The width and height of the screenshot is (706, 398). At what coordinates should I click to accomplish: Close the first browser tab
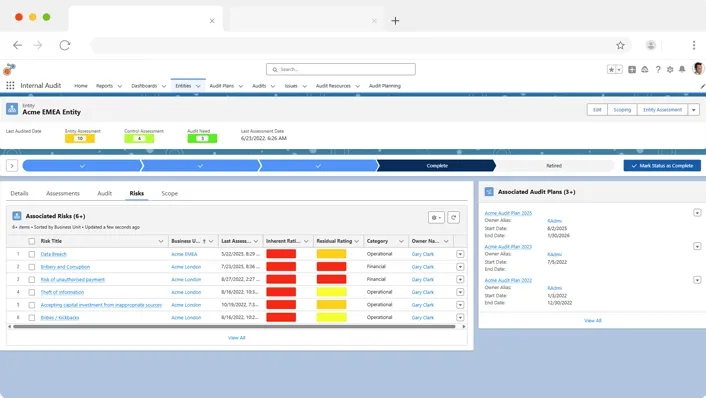tap(212, 21)
